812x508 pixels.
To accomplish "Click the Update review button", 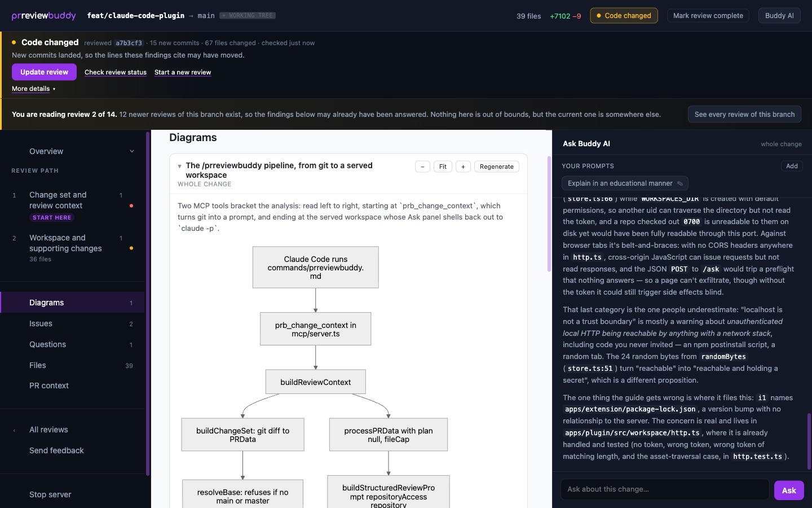I will tap(44, 72).
